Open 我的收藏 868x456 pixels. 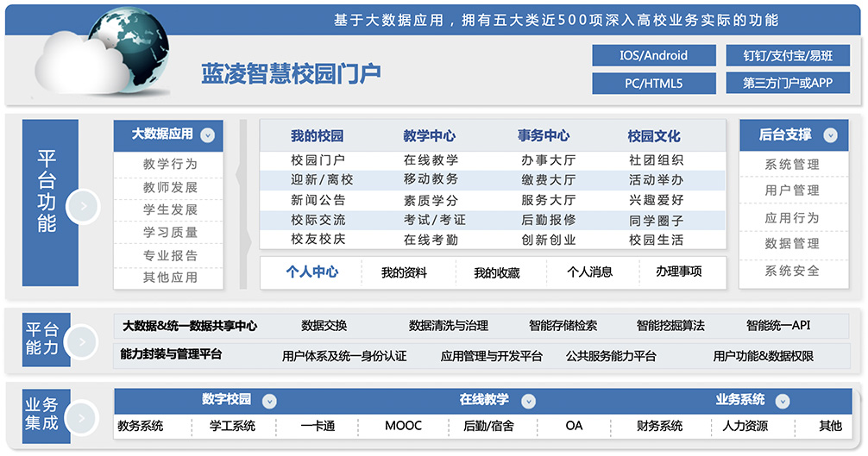(496, 272)
